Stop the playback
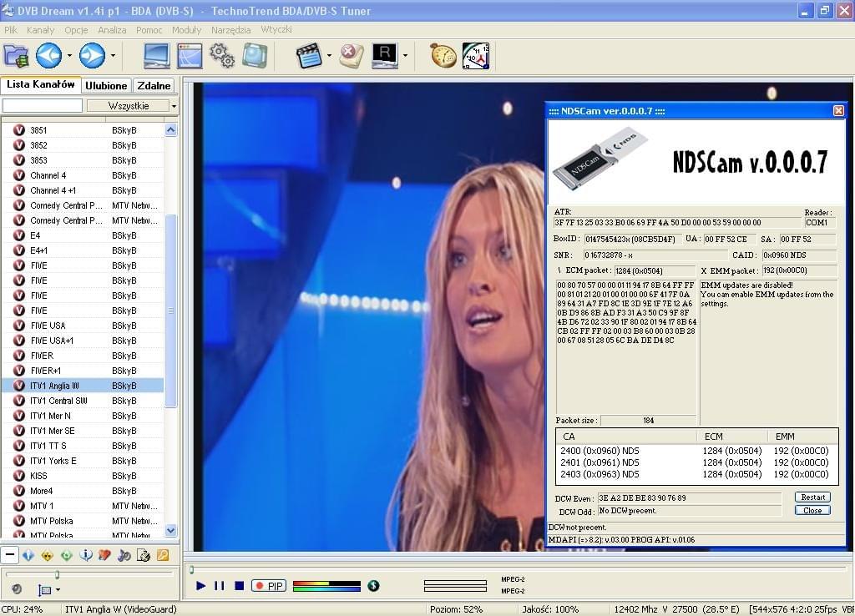The width and height of the screenshot is (855, 616). tap(239, 585)
